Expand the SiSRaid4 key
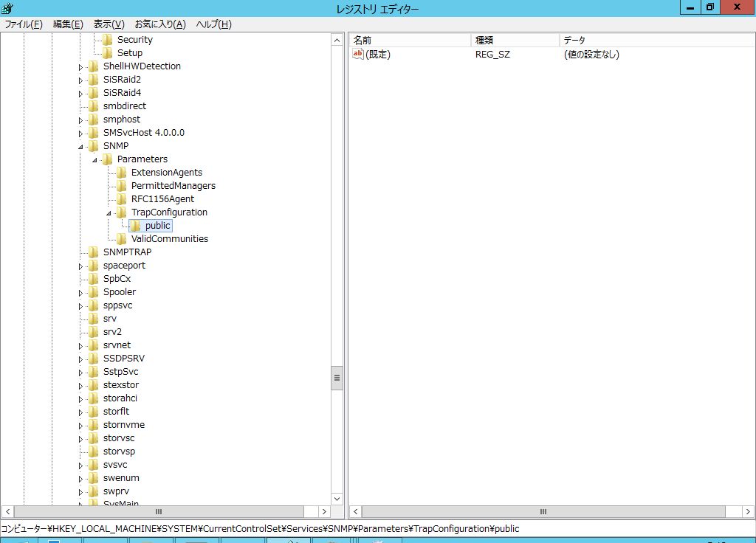The image size is (756, 543). point(80,94)
